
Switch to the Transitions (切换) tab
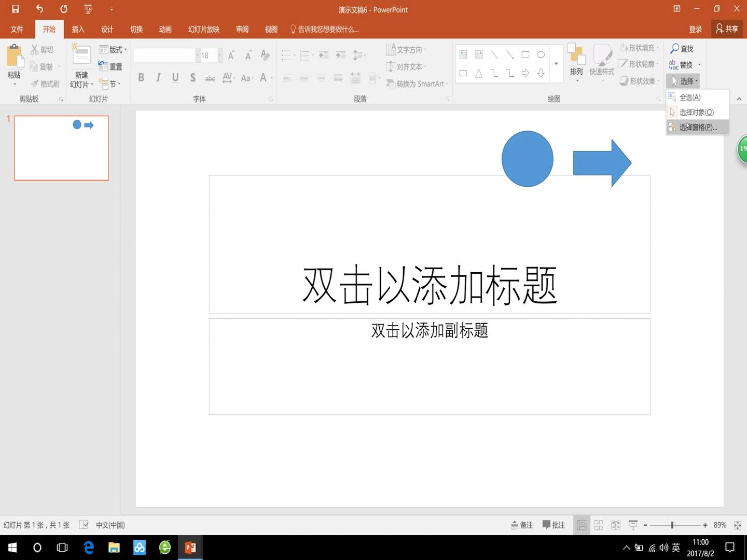(136, 29)
